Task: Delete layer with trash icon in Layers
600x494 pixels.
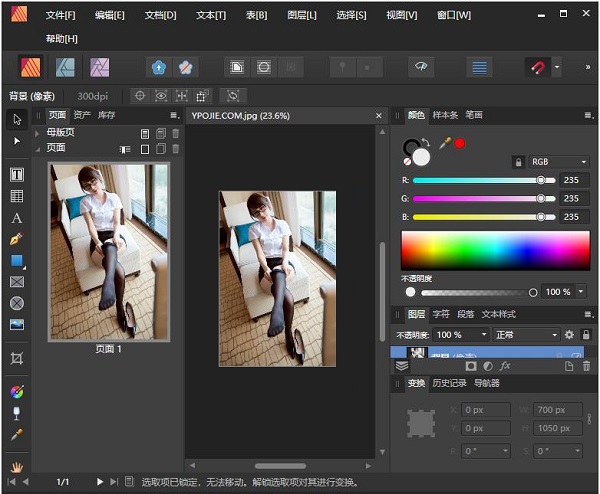Action: click(x=586, y=366)
